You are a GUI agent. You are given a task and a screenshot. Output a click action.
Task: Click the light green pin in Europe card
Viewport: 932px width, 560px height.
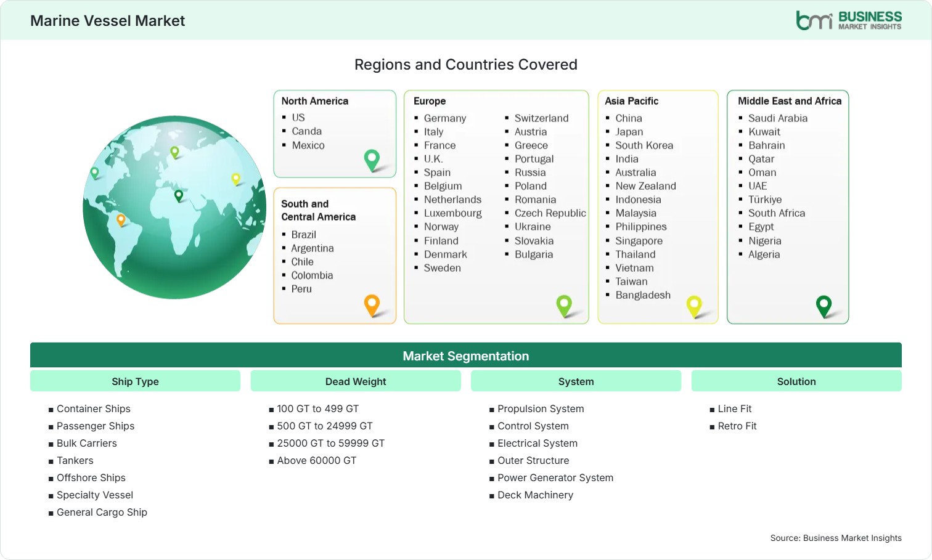point(564,306)
